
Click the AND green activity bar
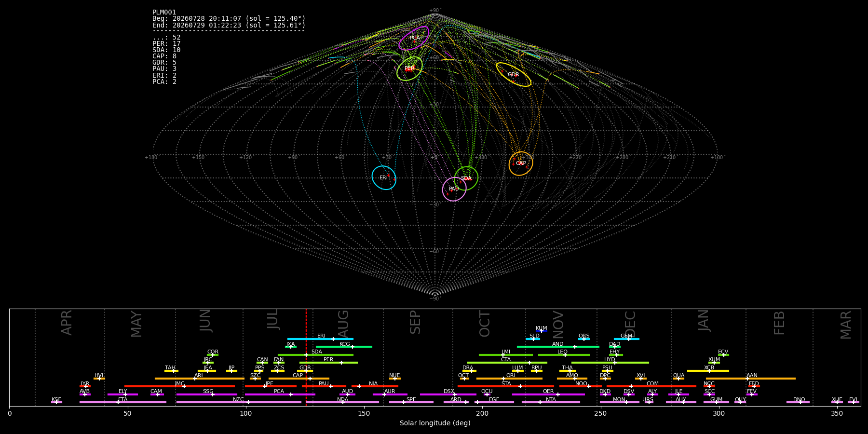(558, 347)
